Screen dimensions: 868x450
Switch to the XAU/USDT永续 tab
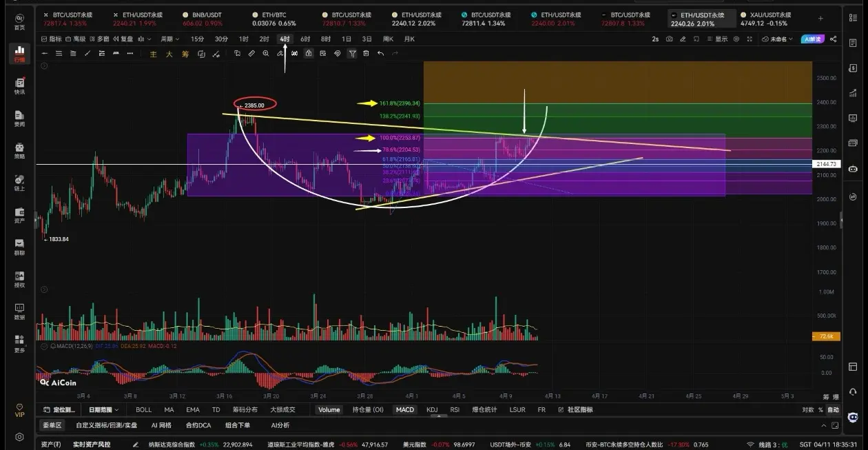click(765, 19)
